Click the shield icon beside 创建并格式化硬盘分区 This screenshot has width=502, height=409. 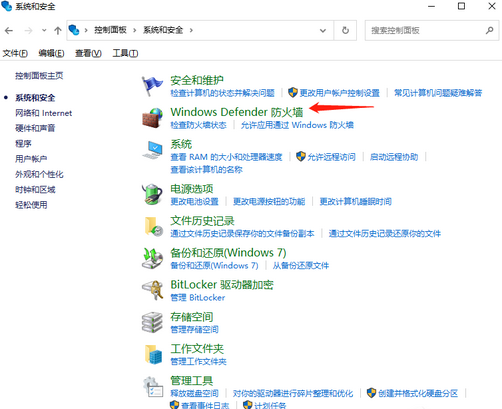pos(371,393)
